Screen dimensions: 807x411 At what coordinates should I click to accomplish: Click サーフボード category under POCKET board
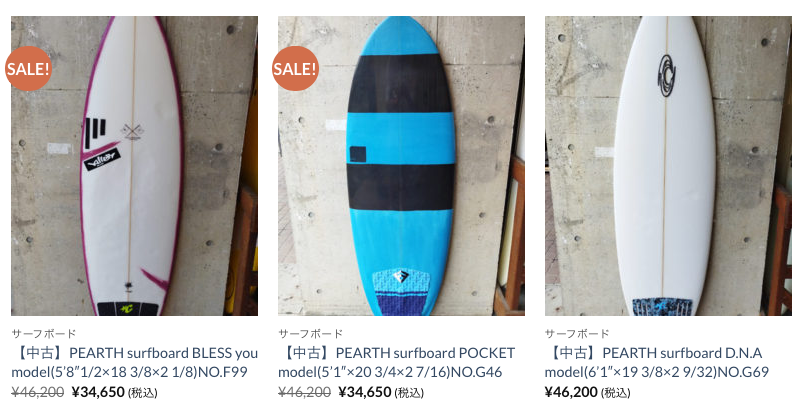[x=311, y=333]
